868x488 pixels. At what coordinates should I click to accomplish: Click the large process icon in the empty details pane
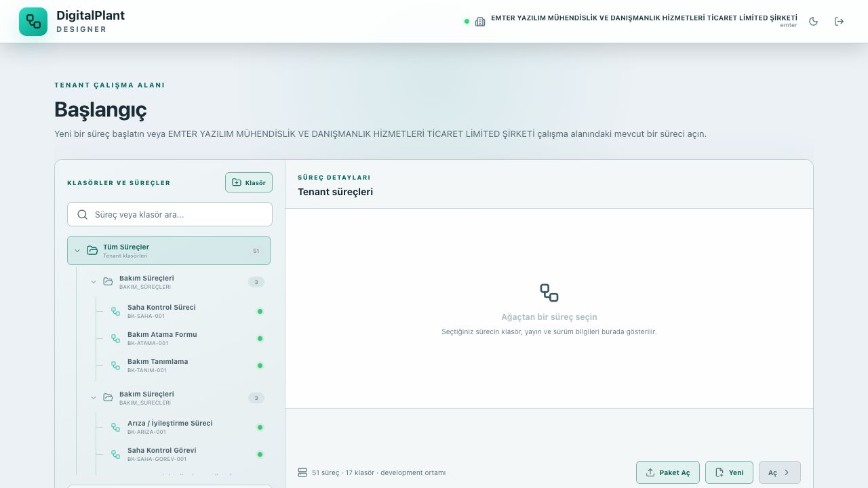(549, 293)
